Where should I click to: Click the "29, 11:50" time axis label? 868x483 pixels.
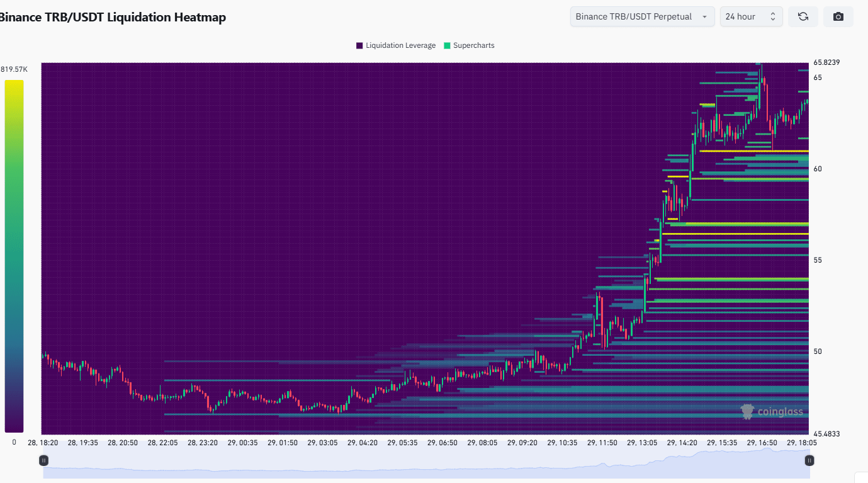(602, 443)
